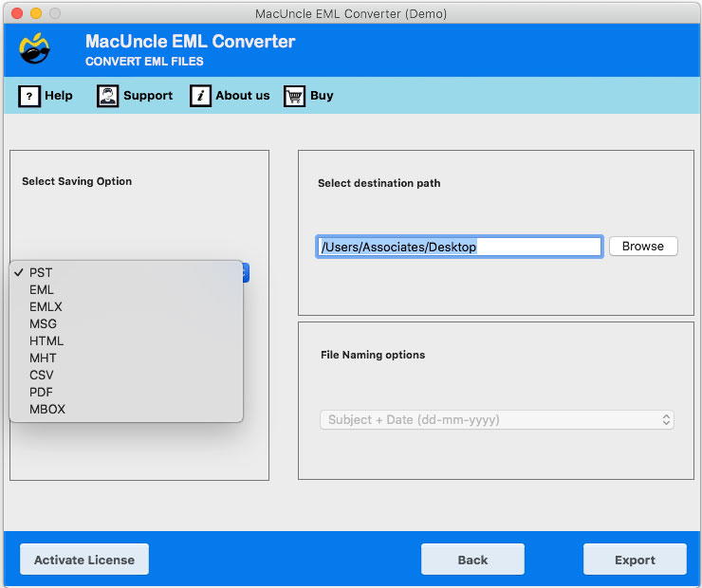The width and height of the screenshot is (702, 588).
Task: Open About us label in toolbar
Action: (243, 96)
